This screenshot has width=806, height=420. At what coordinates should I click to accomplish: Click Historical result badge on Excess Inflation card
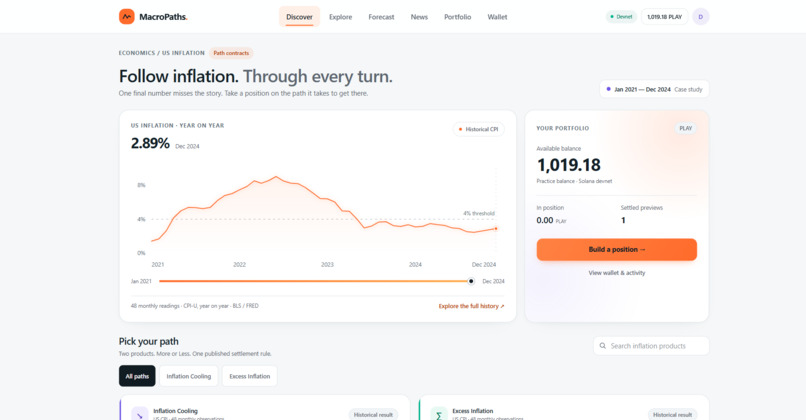click(x=672, y=415)
